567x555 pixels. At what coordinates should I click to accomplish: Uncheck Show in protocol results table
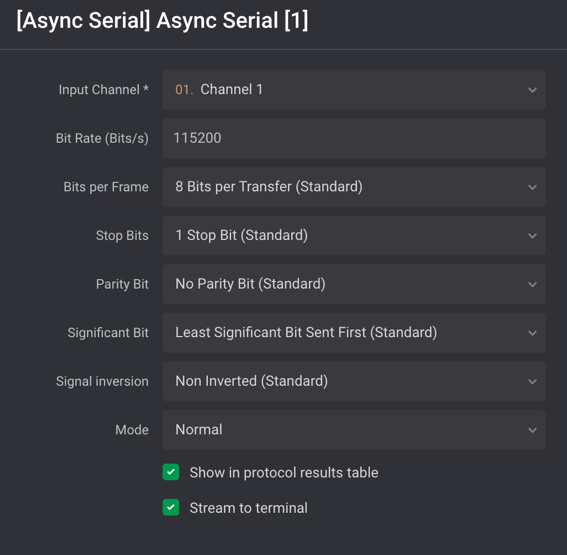pyautogui.click(x=171, y=472)
